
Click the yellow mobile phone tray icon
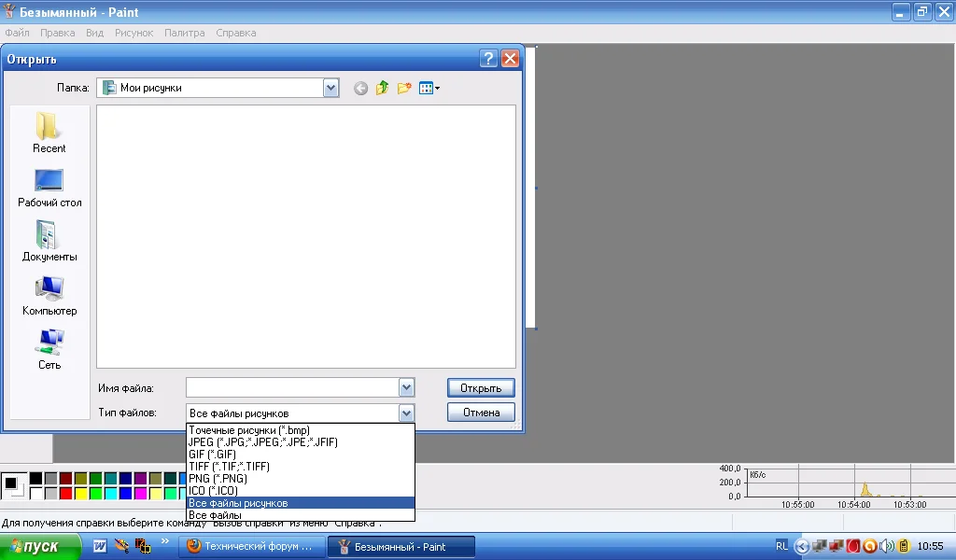904,546
